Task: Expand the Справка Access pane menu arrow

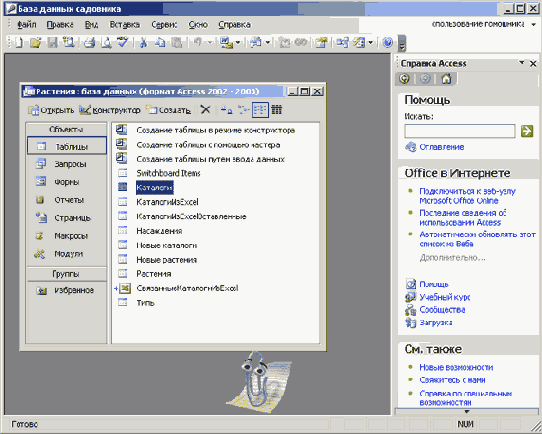Action: tap(521, 63)
